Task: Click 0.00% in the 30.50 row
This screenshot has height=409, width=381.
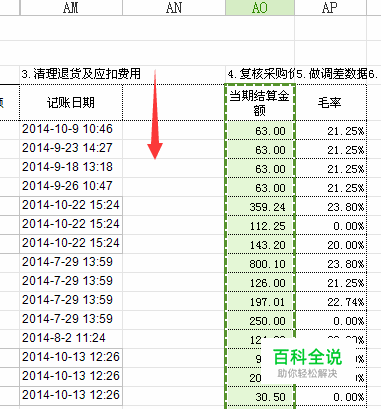Action: [x=331, y=396]
